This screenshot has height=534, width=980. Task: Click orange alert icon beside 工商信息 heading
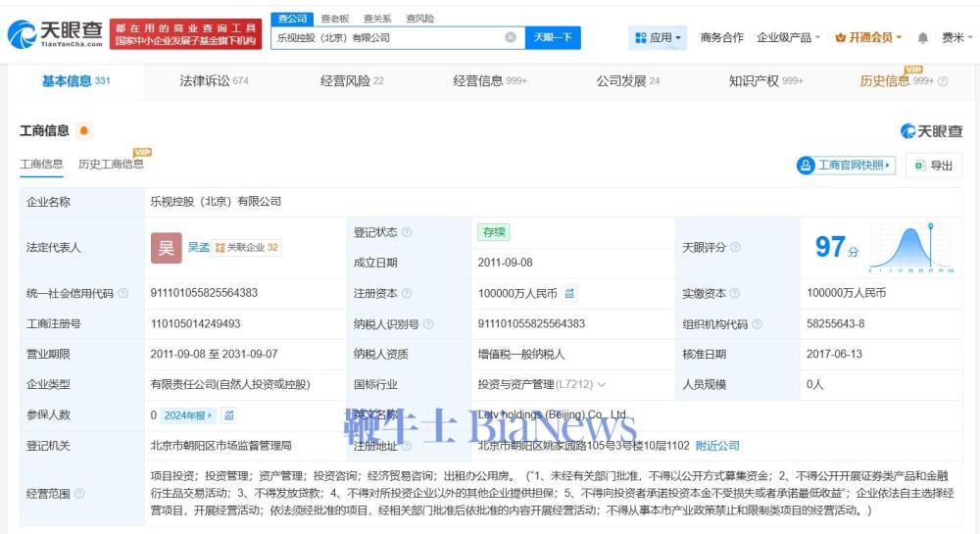point(84,130)
